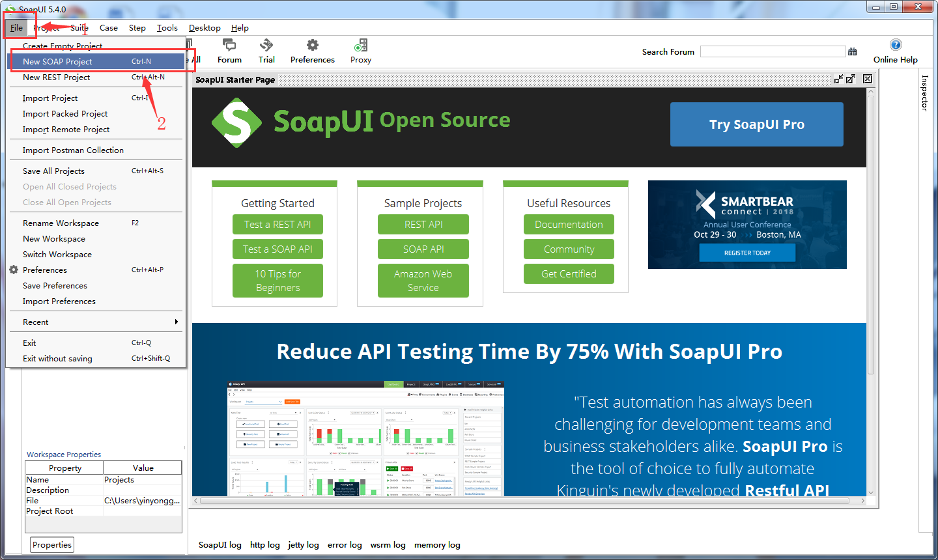Maximize the SoapUI Starter Page panel

tap(851, 78)
